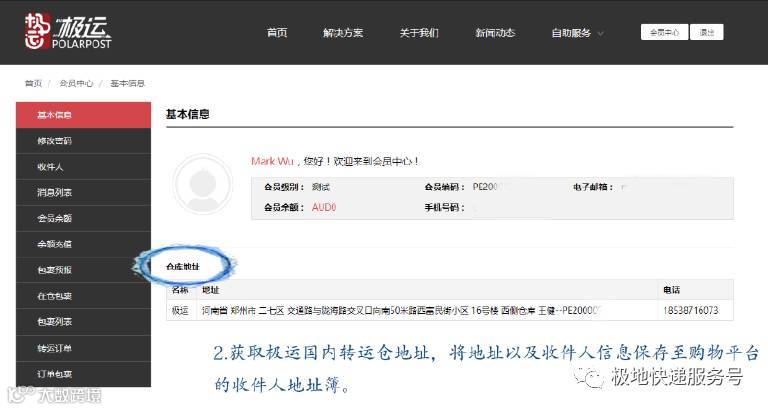Open 转运订单 in the sidebar
Image resolution: width=768 pixels, height=410 pixels.
(x=83, y=348)
